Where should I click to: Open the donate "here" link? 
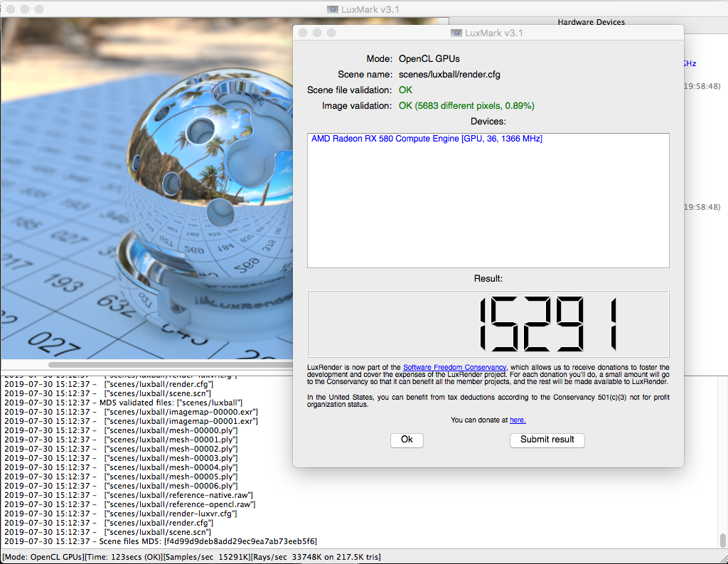(518, 420)
